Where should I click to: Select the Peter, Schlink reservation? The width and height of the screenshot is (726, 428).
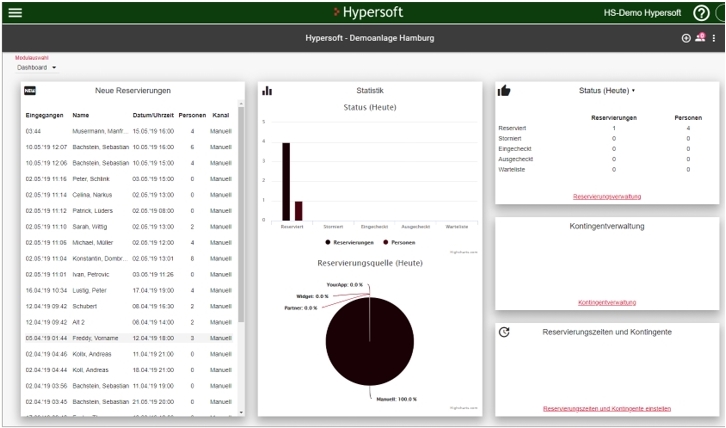click(x=129, y=179)
